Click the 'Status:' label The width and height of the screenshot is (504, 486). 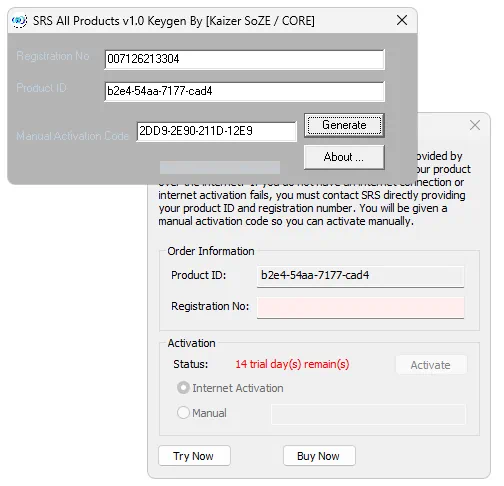(x=190, y=364)
